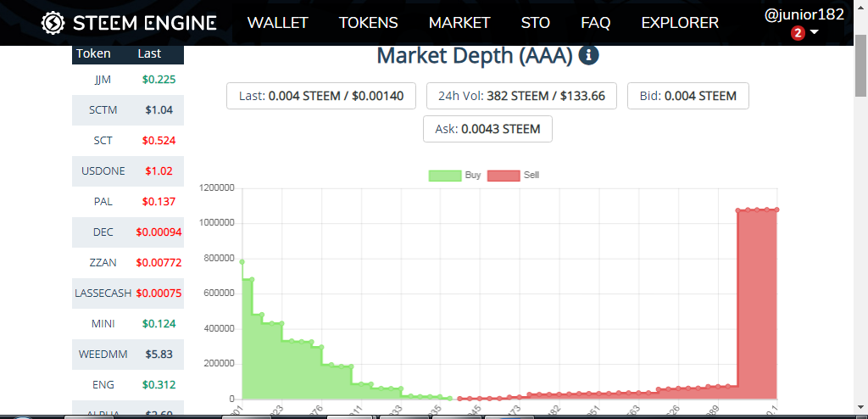Click the Last column header
Viewport: 868px width, 419px height.
point(149,53)
